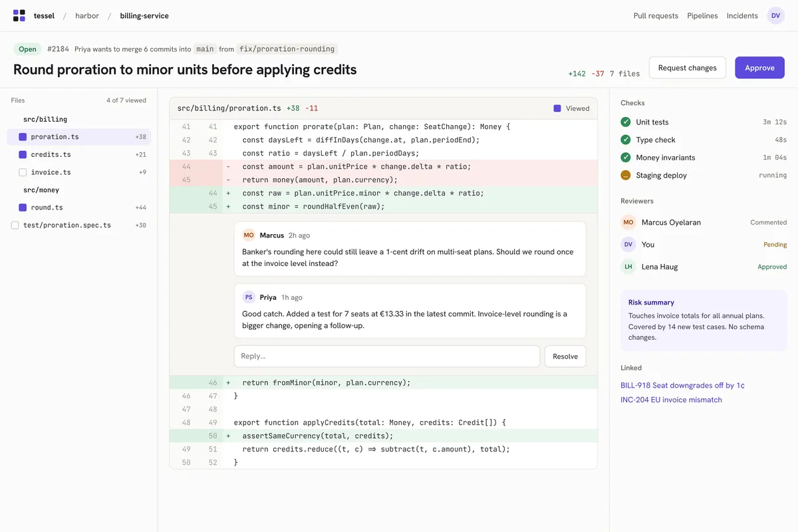Image resolution: width=798 pixels, height=532 pixels.
Task: Click the Open status badge
Action: tap(27, 49)
